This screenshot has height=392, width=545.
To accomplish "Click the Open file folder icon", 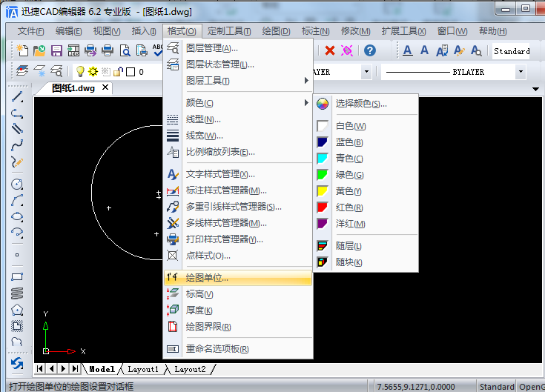I will pyautogui.click(x=39, y=50).
